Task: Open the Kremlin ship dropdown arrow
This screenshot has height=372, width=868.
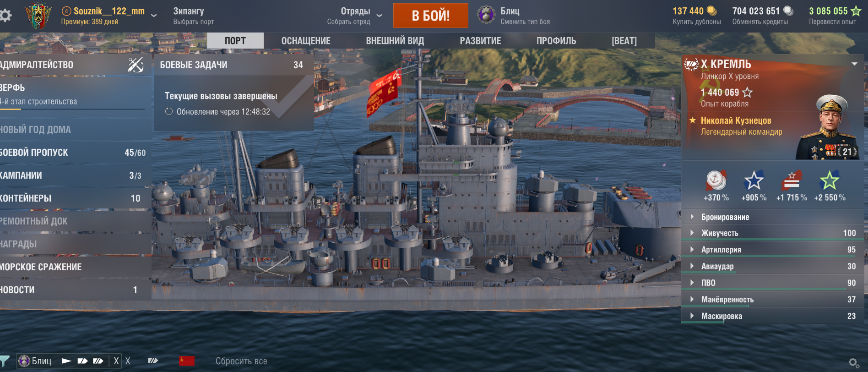Action: click(x=854, y=64)
